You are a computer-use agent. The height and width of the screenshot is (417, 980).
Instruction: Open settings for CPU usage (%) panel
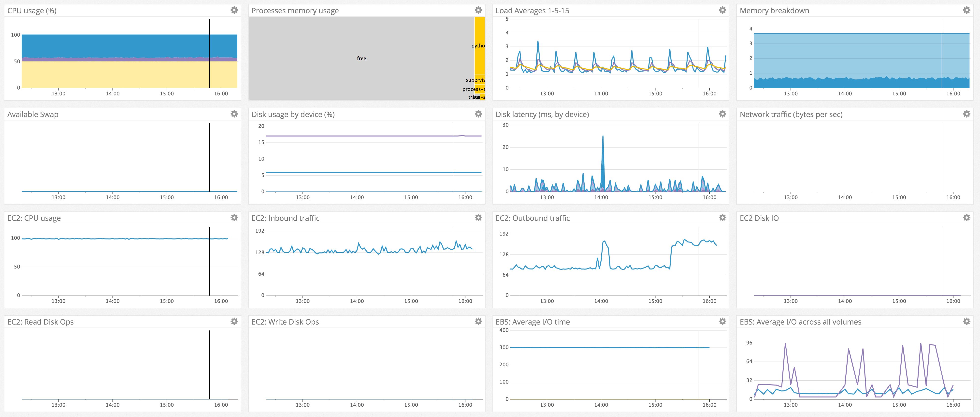[234, 10]
